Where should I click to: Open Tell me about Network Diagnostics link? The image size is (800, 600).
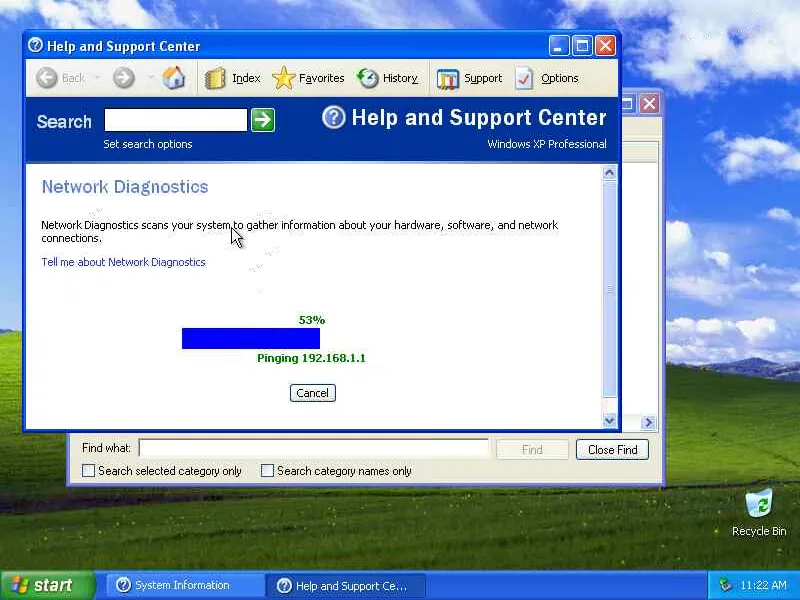pos(123,262)
